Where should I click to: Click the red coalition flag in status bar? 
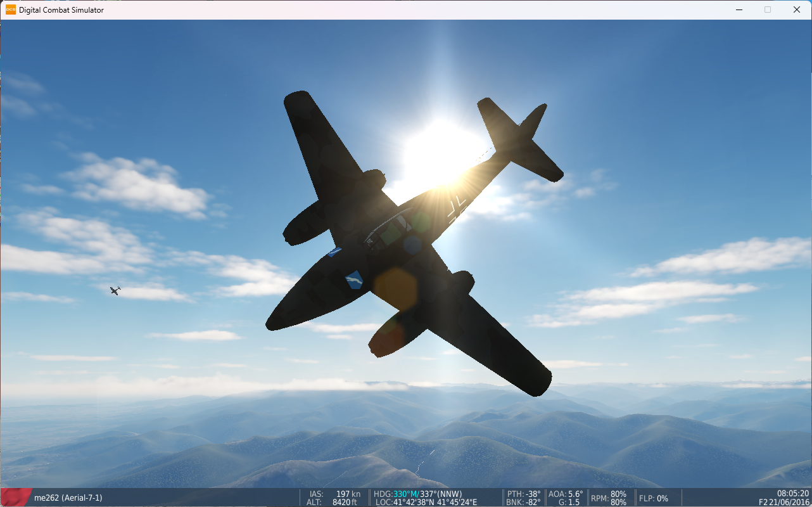point(16,497)
